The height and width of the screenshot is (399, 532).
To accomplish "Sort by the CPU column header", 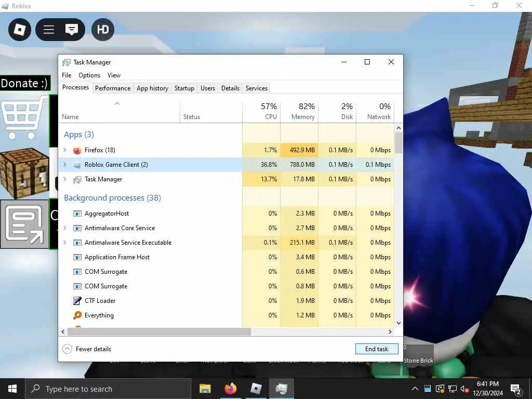I will click(x=262, y=111).
